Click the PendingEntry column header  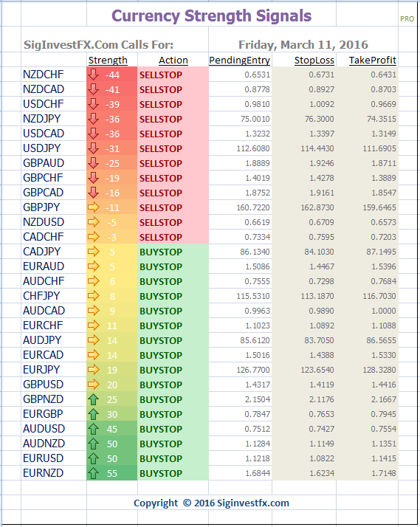point(239,61)
